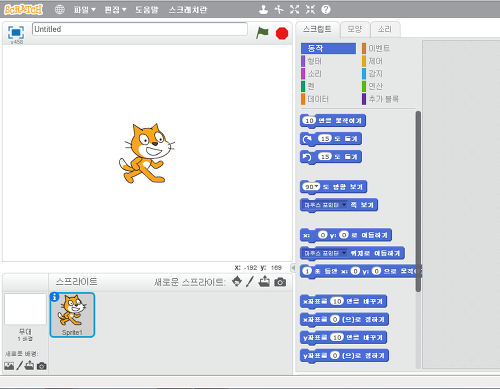Viewport: 500px width, 389px height.
Task: Click the project title Untitled field
Action: pyautogui.click(x=140, y=29)
